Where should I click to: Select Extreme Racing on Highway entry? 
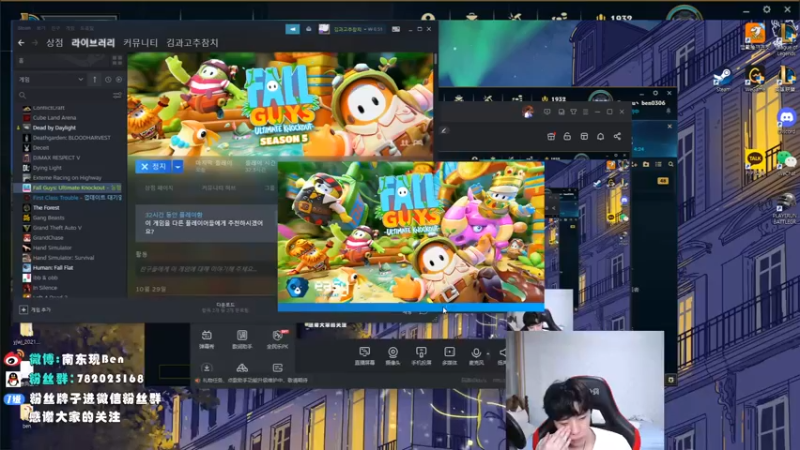coord(67,178)
